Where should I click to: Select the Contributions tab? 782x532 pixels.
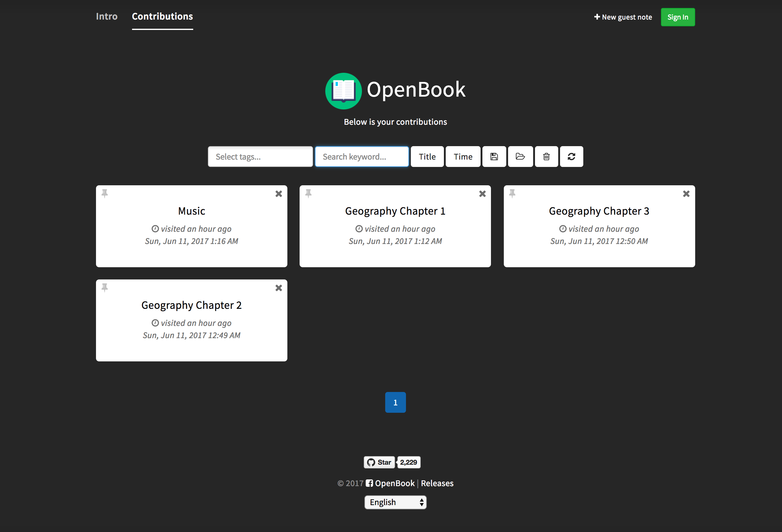(x=162, y=17)
